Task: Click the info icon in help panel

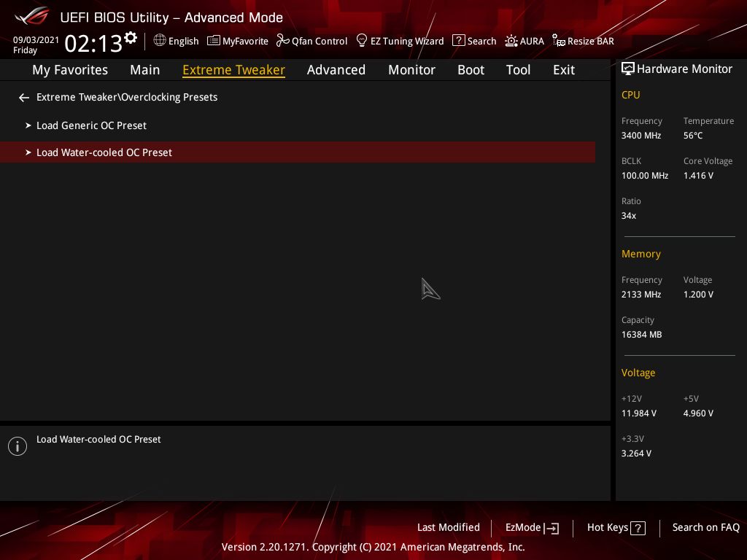Action: point(18,446)
